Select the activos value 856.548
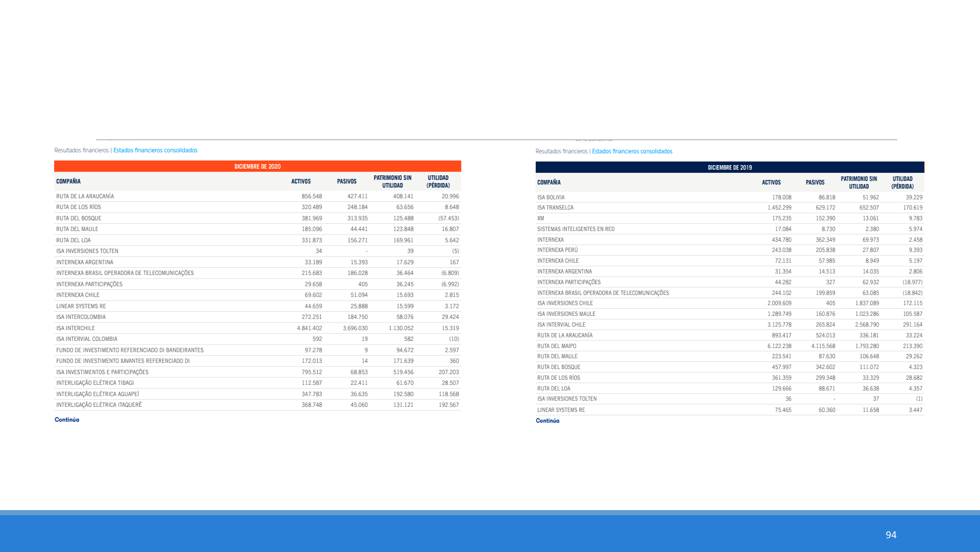The height and width of the screenshot is (552, 980). [x=312, y=196]
